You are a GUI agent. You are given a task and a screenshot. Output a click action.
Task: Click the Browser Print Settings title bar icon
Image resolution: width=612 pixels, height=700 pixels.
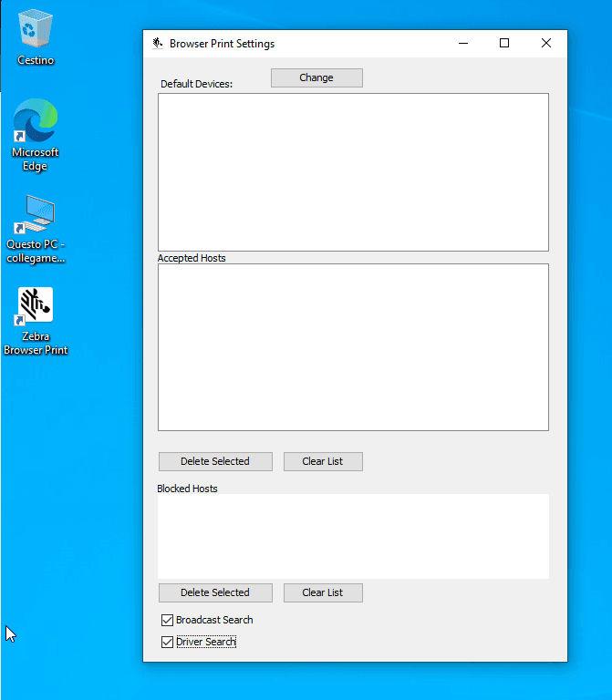point(158,43)
